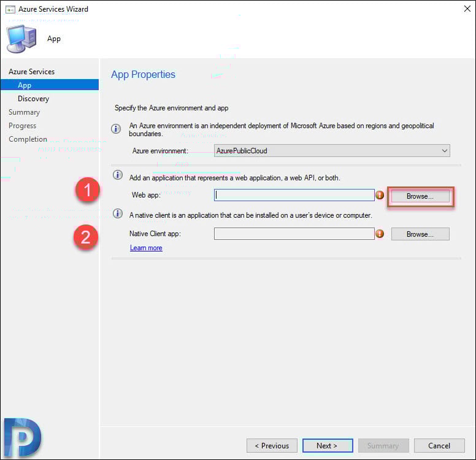Focus the Native Client app input field
The height and width of the screenshot is (460, 476).
[x=294, y=234]
